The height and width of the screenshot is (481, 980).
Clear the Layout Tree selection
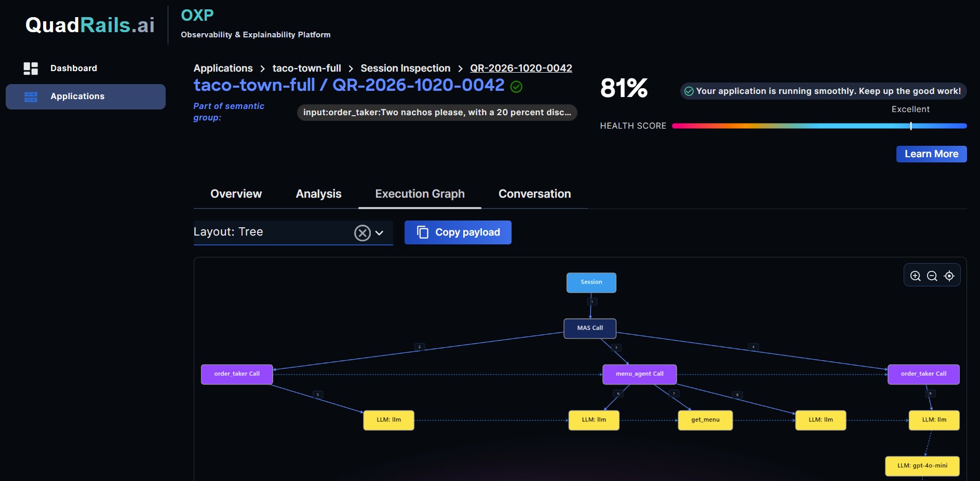[363, 233]
